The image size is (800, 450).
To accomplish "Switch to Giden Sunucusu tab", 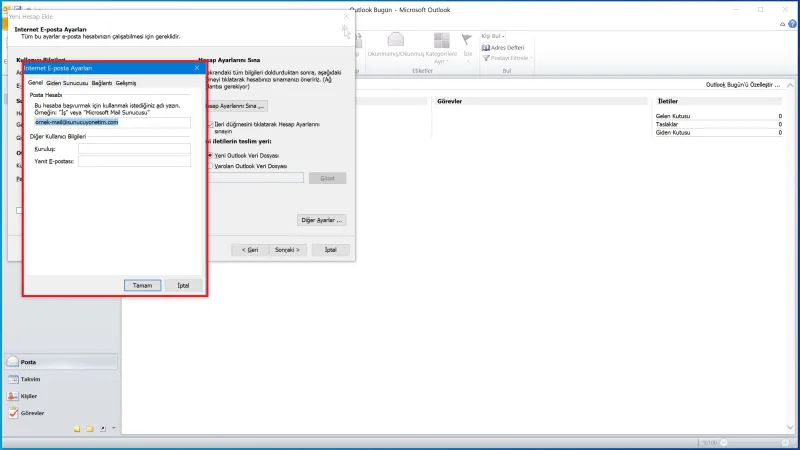I will (67, 83).
